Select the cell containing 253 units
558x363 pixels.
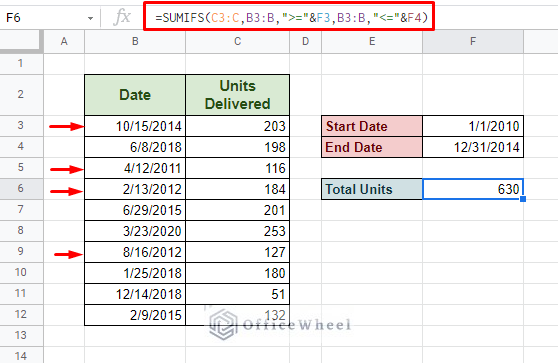pyautogui.click(x=237, y=231)
